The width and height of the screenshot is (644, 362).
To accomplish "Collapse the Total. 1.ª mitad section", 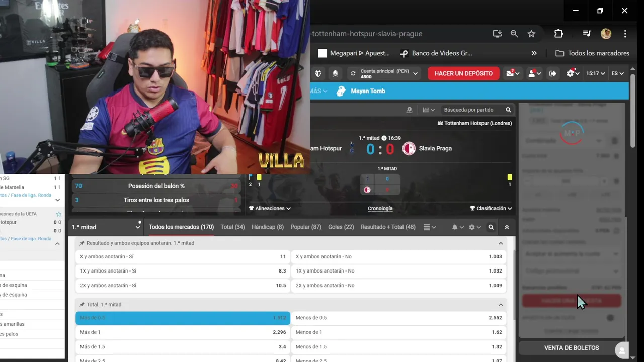I will click(501, 305).
